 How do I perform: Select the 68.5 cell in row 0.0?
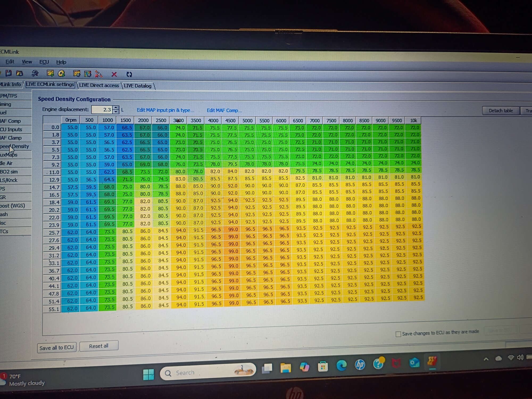coord(126,127)
